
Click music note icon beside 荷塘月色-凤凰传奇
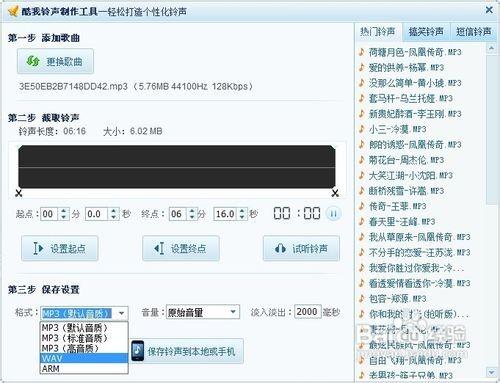pyautogui.click(x=362, y=52)
